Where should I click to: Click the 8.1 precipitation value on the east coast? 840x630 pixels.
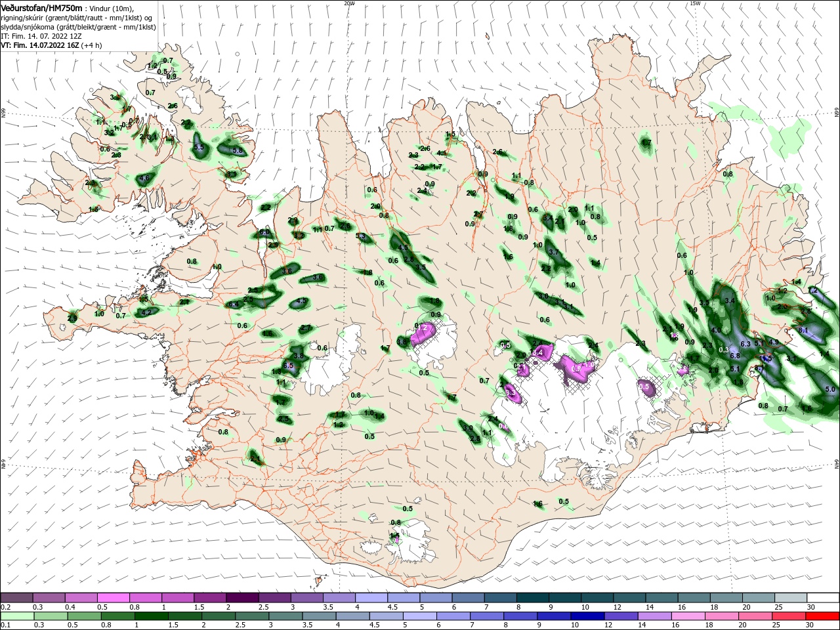point(803,330)
